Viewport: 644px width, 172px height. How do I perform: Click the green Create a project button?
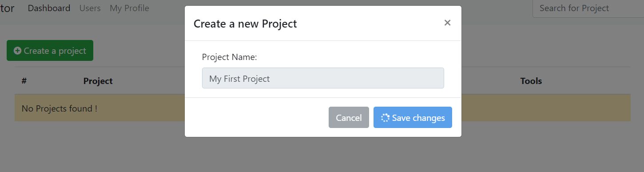pyautogui.click(x=50, y=51)
